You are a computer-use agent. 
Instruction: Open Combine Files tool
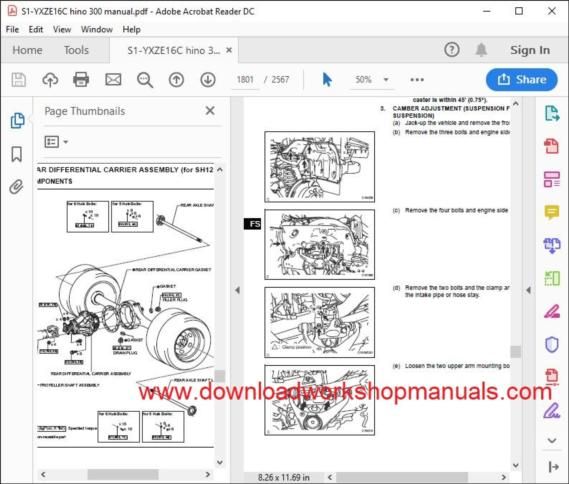[x=552, y=245]
